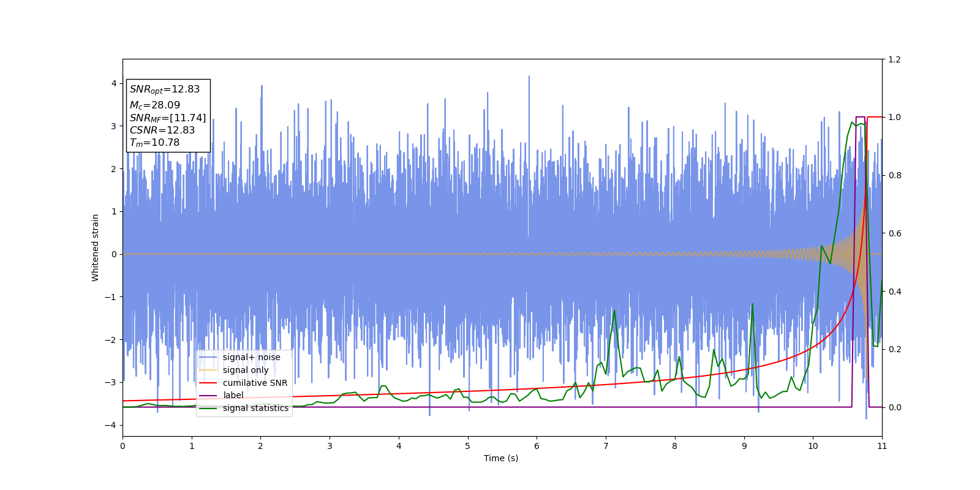Click the left axis tick label −4
The image size is (980, 490).
pos(111,425)
